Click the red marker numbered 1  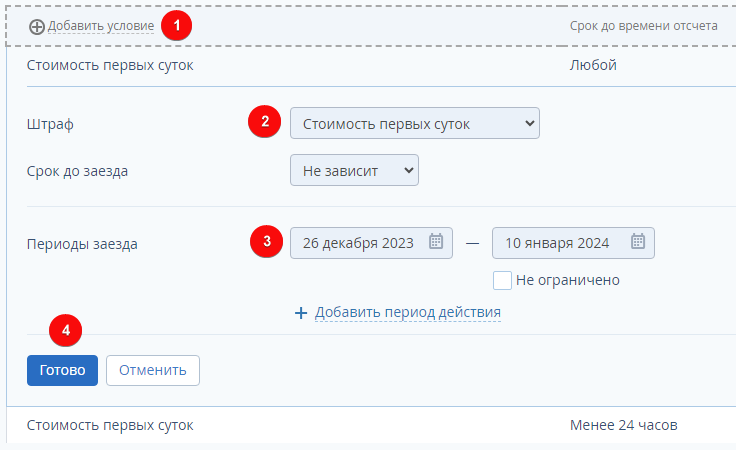pos(177,26)
